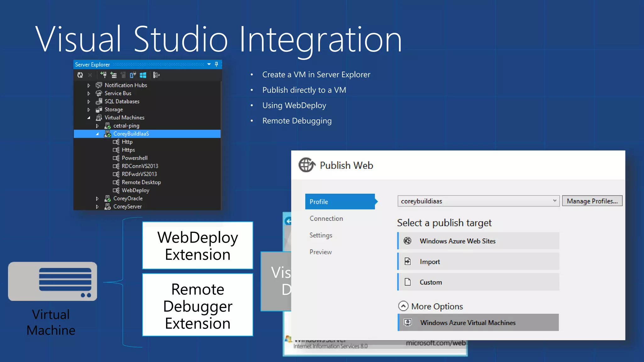Select the RDFwdrVS2013 endpoint
The height and width of the screenshot is (362, 644).
coord(139,174)
